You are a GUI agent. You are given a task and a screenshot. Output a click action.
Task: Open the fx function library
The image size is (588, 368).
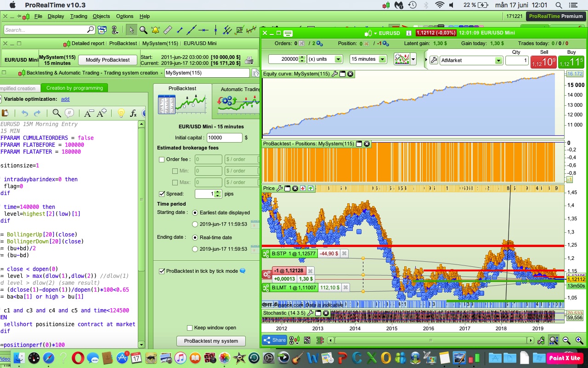point(134,113)
